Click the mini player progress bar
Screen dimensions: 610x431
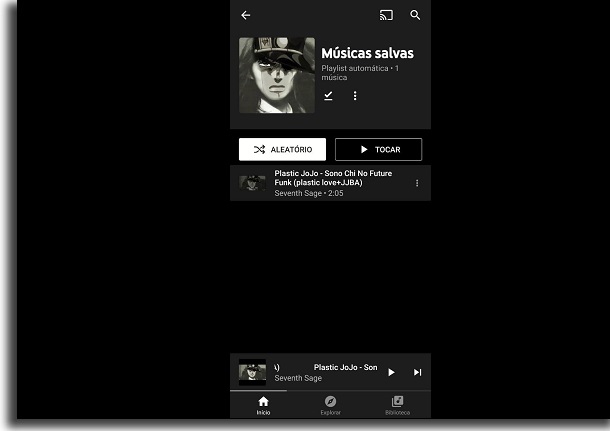tap(330, 390)
